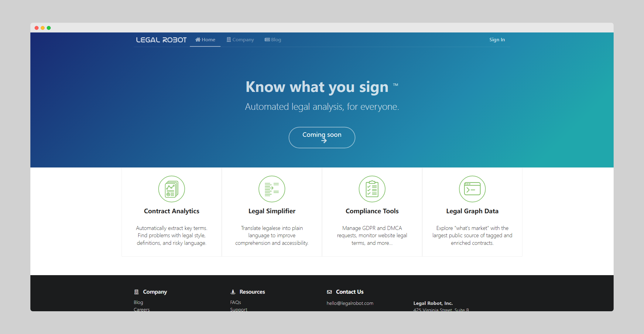Click the Compliance Tools checklist icon
Viewport: 644px width, 334px height.
(372, 189)
